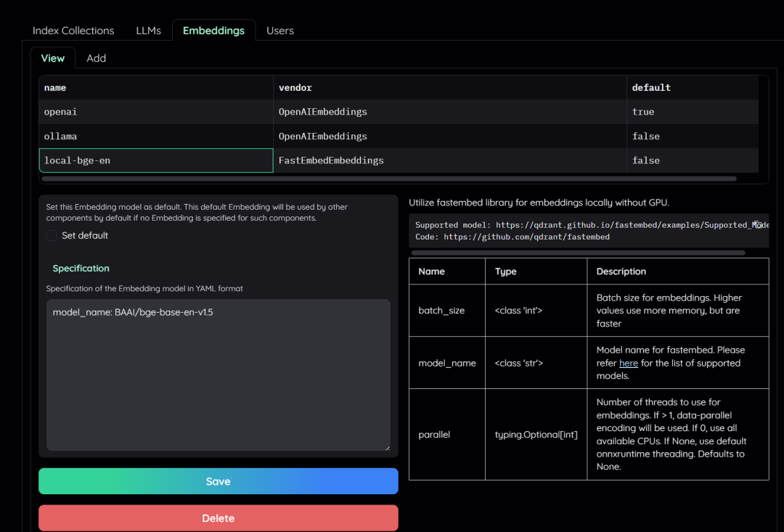The height and width of the screenshot is (532, 784).
Task: Select the View tab
Action: click(52, 58)
